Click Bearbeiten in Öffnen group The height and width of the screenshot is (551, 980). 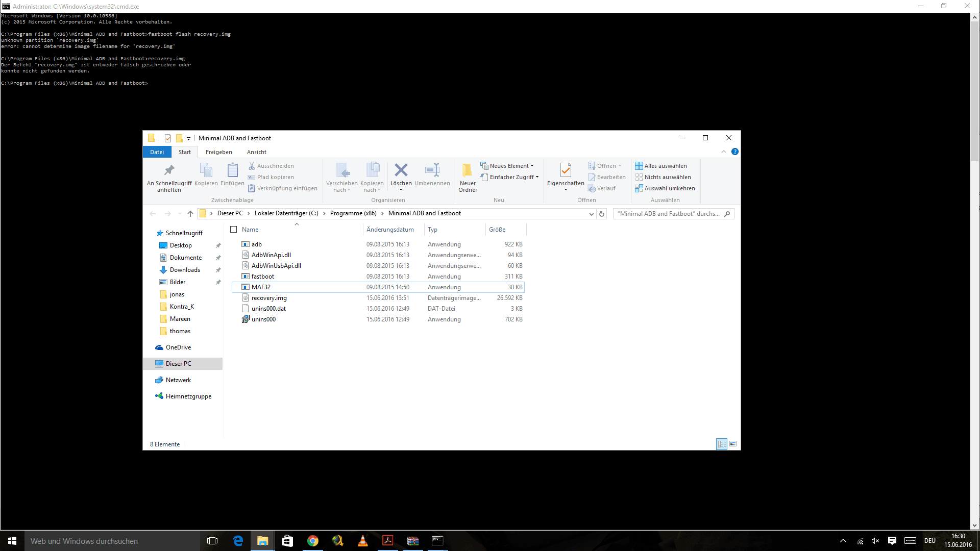[607, 177]
